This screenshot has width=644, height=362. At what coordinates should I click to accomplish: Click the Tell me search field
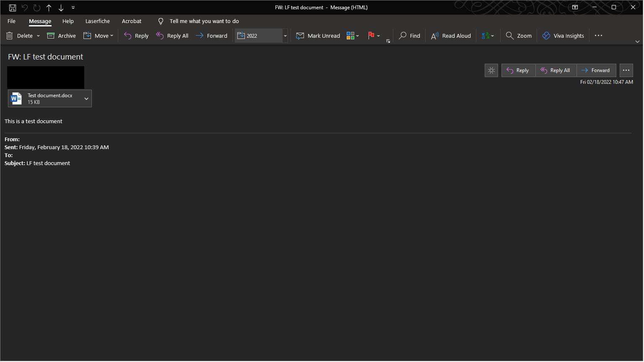(204, 21)
